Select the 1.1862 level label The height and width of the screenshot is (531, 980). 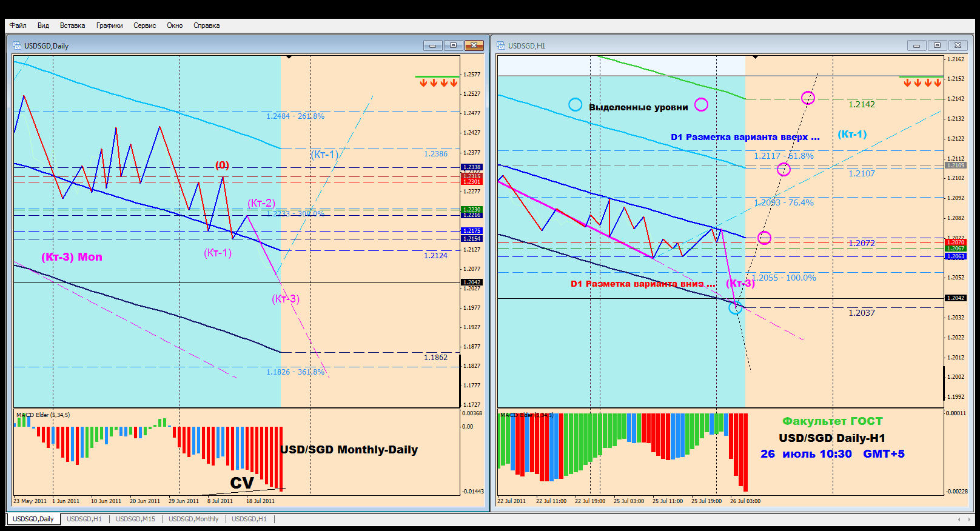(435, 358)
